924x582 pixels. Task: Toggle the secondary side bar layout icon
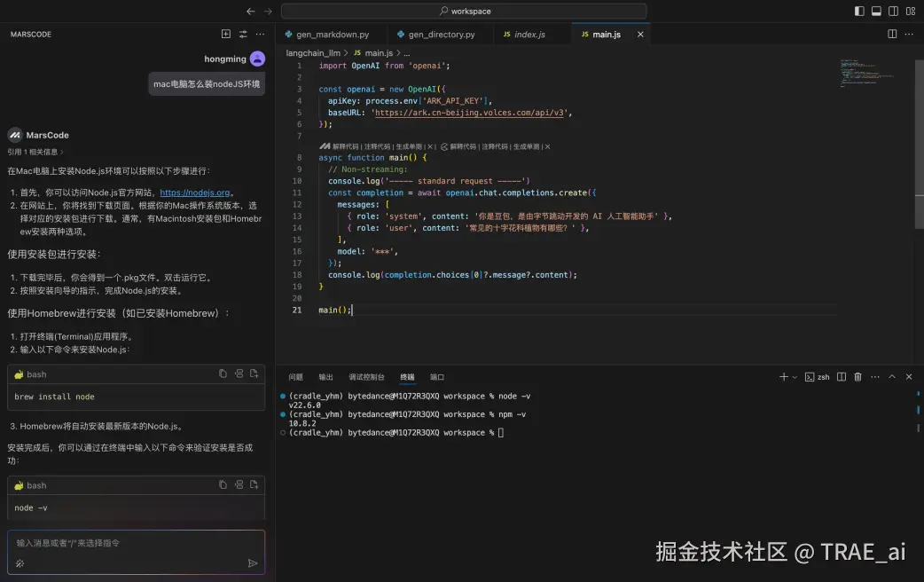coord(893,12)
